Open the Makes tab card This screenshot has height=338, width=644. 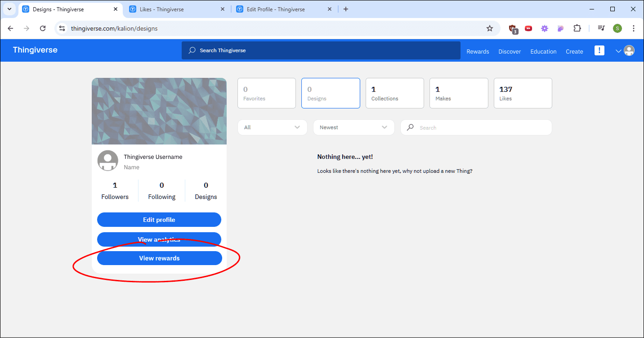pos(459,93)
